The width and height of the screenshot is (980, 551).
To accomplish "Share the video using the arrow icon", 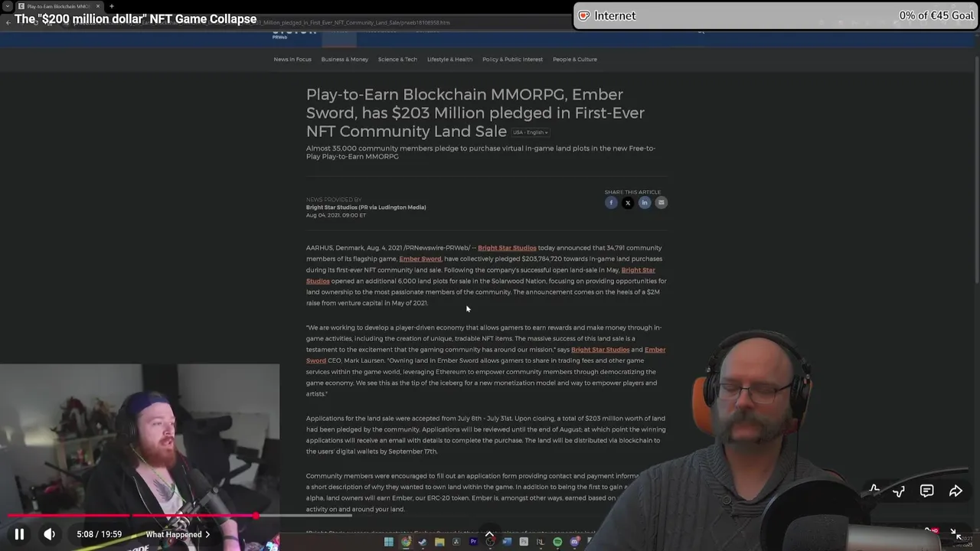I will pos(955,491).
